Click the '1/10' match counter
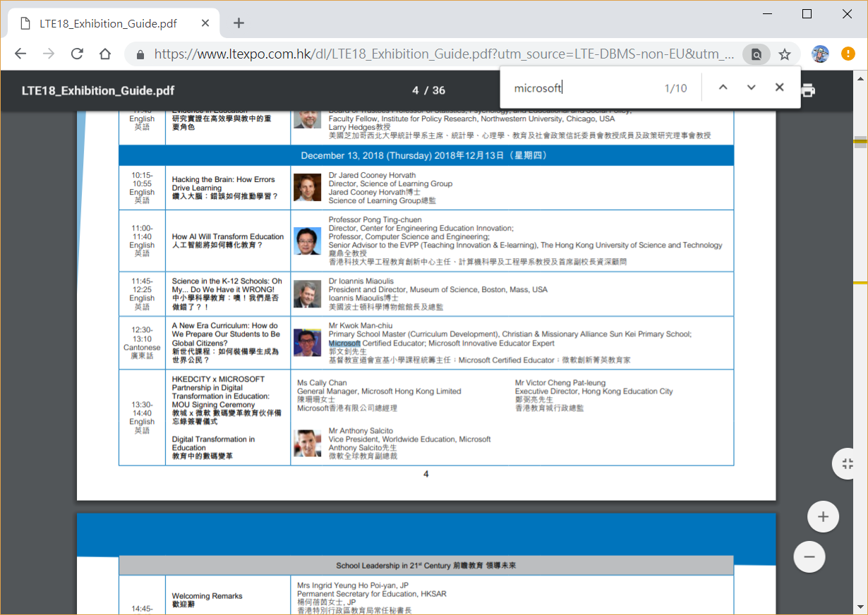868x615 pixels. 675,88
